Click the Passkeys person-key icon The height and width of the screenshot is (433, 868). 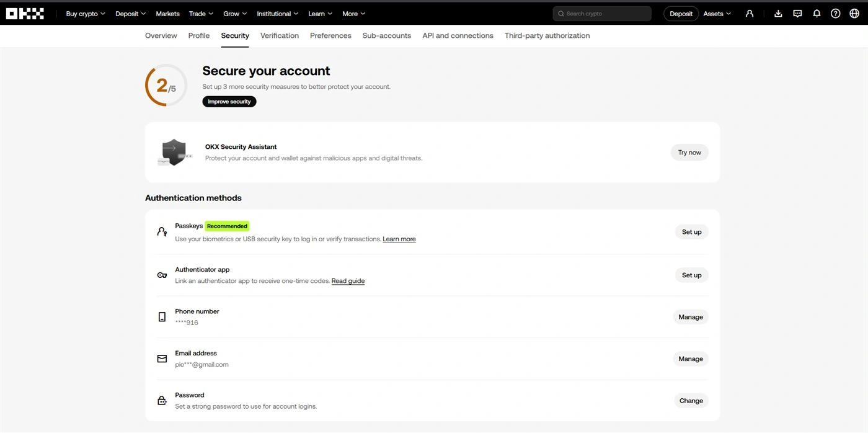[x=162, y=231]
